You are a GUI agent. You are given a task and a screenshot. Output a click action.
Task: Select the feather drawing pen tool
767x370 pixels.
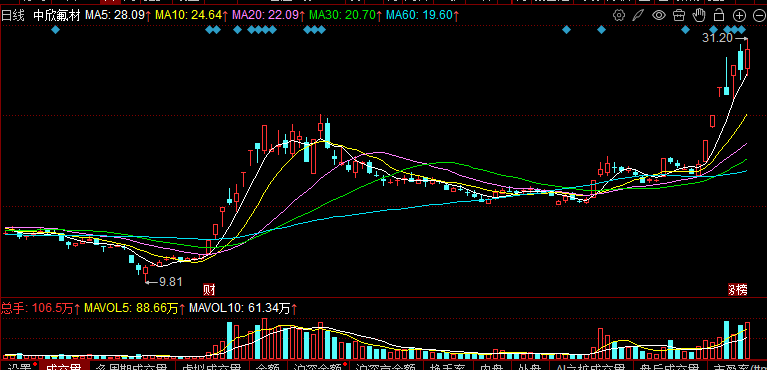coord(639,15)
